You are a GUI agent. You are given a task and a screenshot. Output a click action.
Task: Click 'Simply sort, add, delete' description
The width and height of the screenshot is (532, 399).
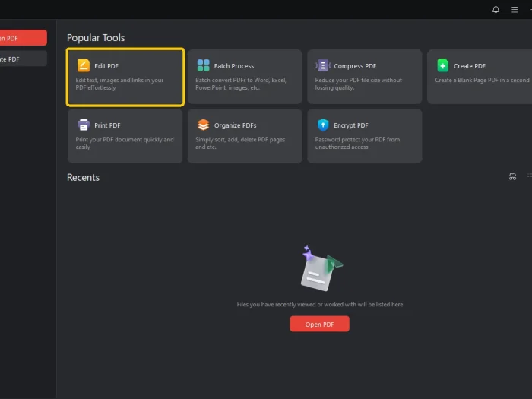(x=240, y=143)
